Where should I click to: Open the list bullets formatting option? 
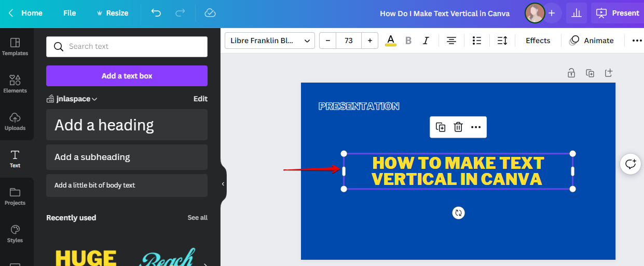477,41
